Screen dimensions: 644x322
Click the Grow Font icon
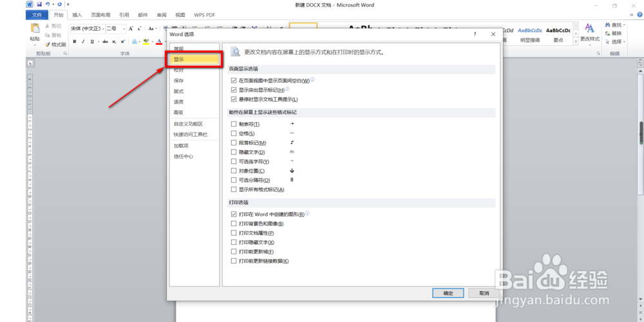pos(131,29)
